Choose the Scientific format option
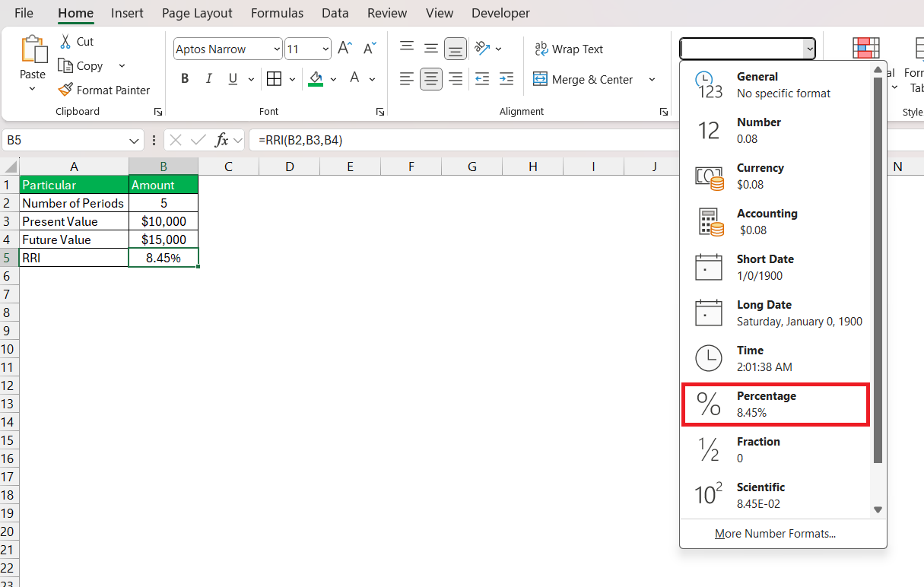 point(776,496)
